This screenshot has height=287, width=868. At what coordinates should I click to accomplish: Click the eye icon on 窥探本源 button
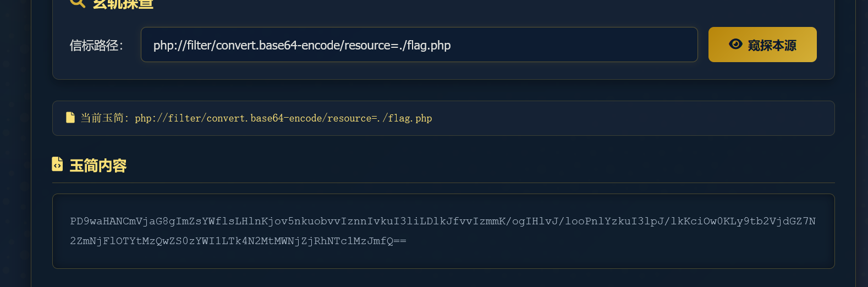pyautogui.click(x=735, y=45)
